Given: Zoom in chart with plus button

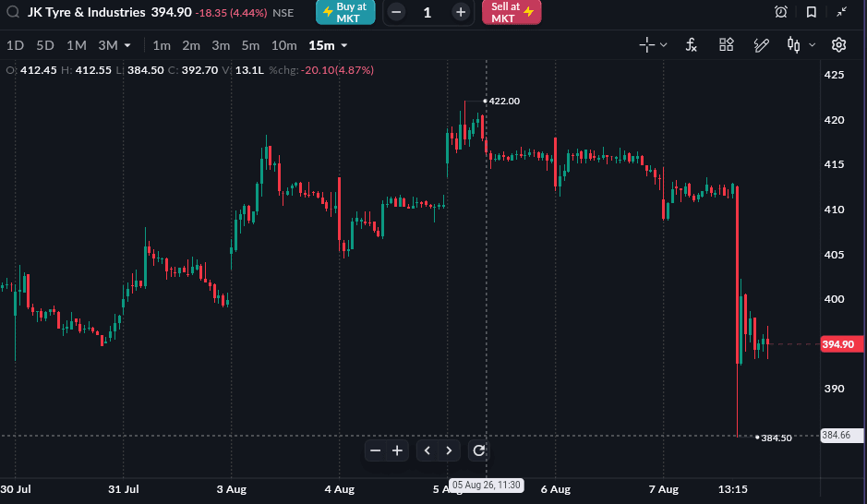Looking at the screenshot, I should click(397, 451).
